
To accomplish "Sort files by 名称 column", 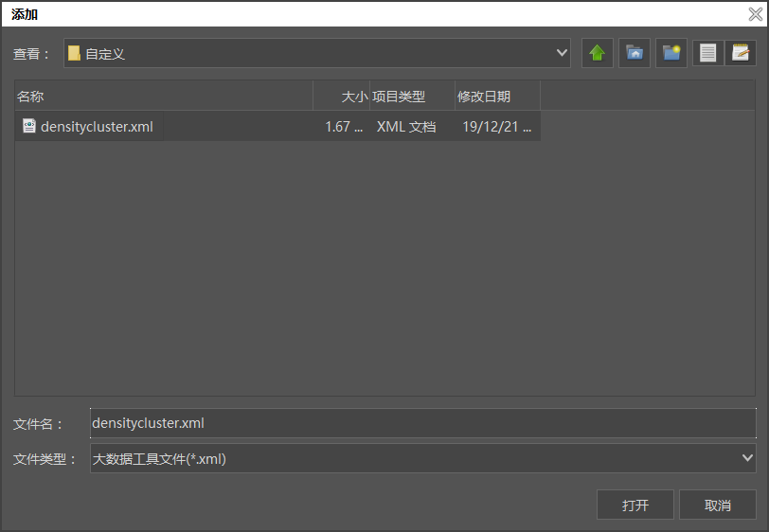I will click(x=161, y=97).
